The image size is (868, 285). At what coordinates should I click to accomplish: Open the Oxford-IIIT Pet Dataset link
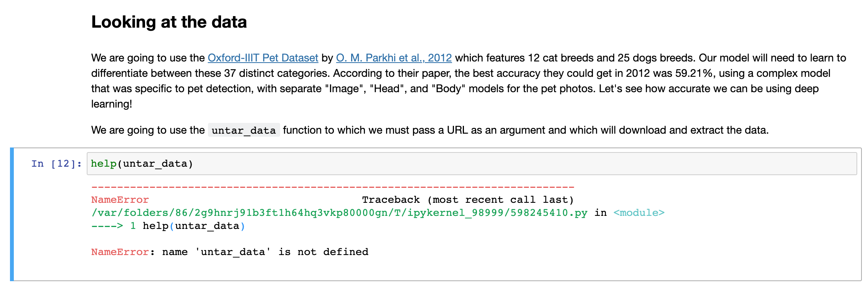click(263, 58)
